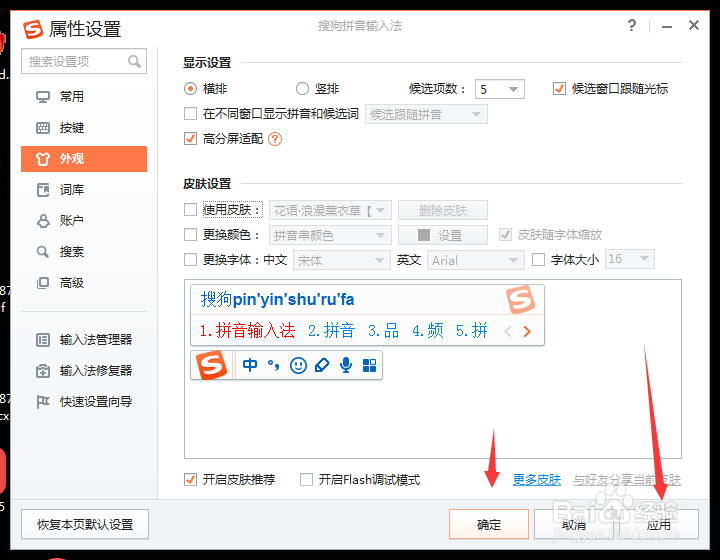Go to the 高级 settings section
The height and width of the screenshot is (560, 720).
coord(84,283)
